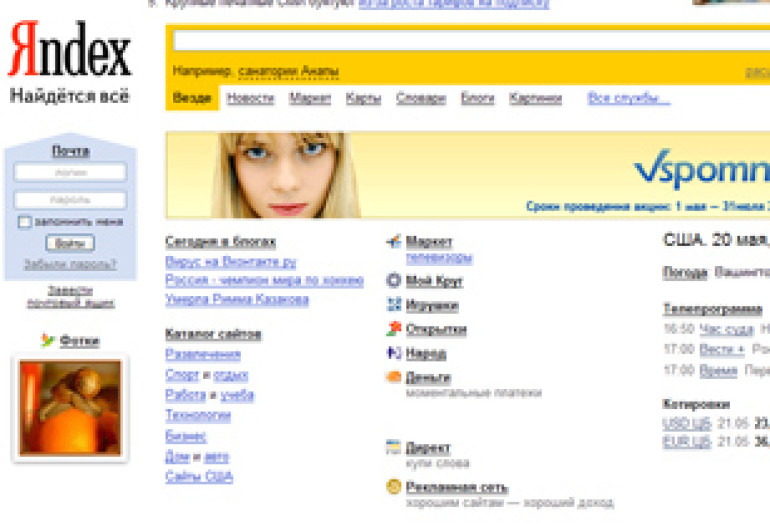The image size is (770, 527).
Task: Toggle the remember me checkbox
Action: point(24,222)
